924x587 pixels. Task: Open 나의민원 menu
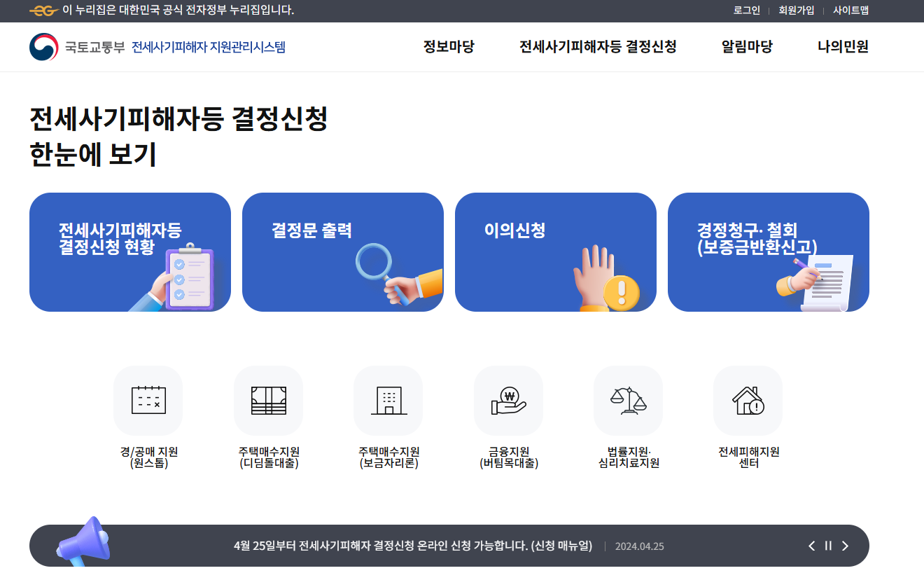coord(843,47)
